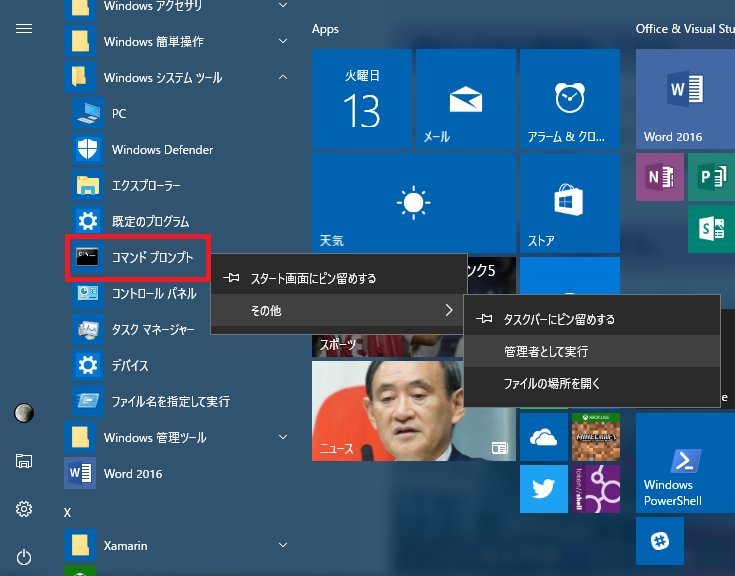
Task: Open the Minecraft tile
Action: point(596,437)
